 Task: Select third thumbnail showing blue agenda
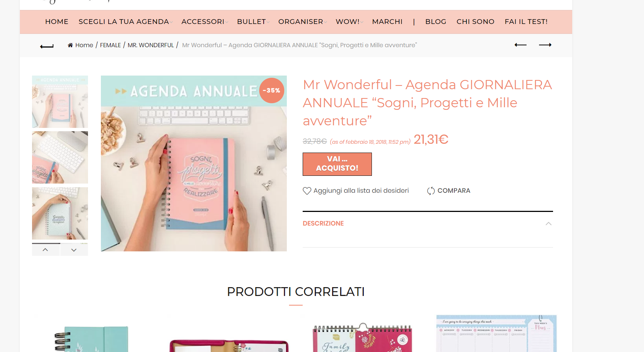point(60,213)
